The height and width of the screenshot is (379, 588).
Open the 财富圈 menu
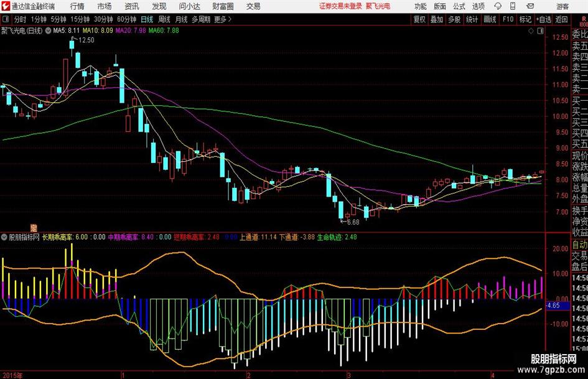coord(223,6)
